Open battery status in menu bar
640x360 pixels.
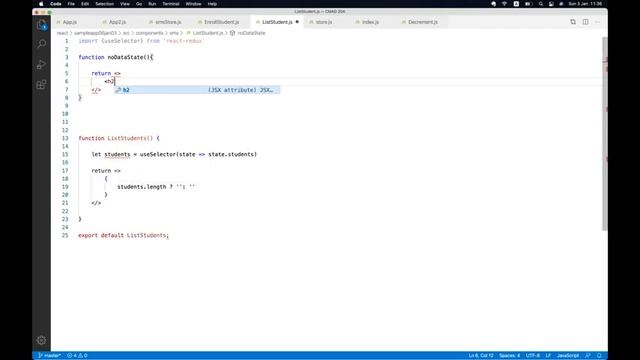coord(528,4)
